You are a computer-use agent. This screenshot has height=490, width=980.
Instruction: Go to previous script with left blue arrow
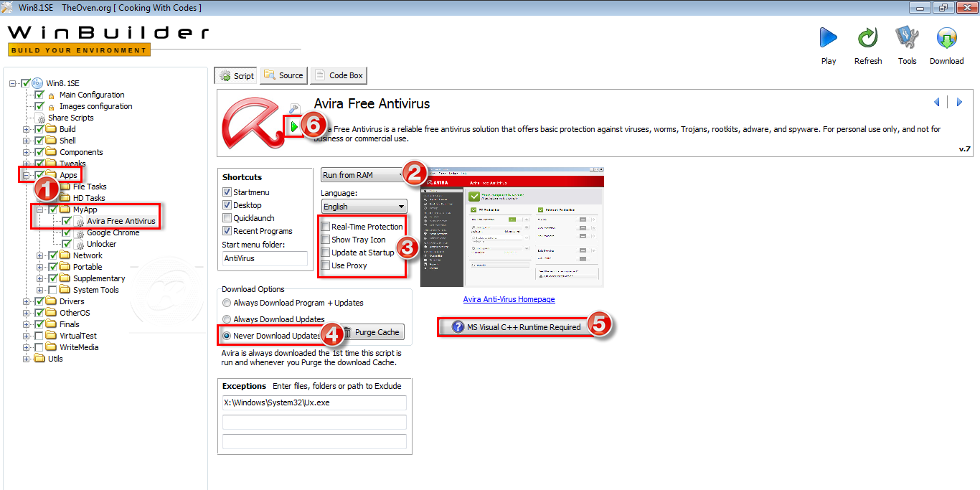tap(936, 103)
